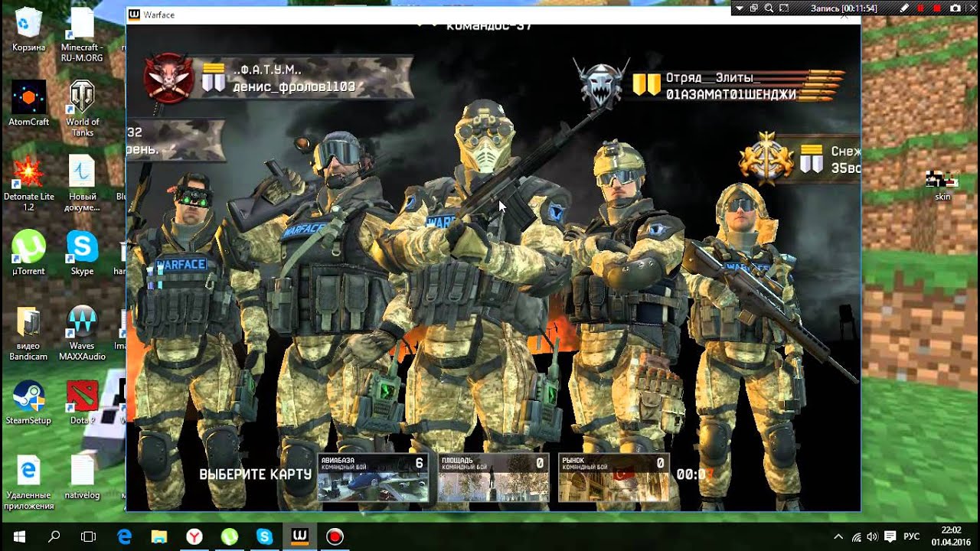The height and width of the screenshot is (551, 980).
Task: Click the Запись recording timer text
Action: click(x=844, y=8)
